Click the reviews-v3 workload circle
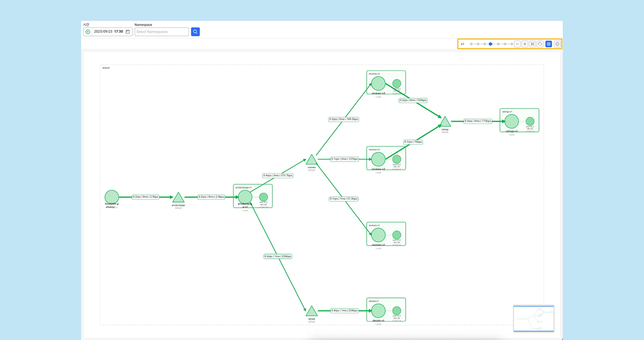Viewport: 644px width, 340px height. [378, 84]
